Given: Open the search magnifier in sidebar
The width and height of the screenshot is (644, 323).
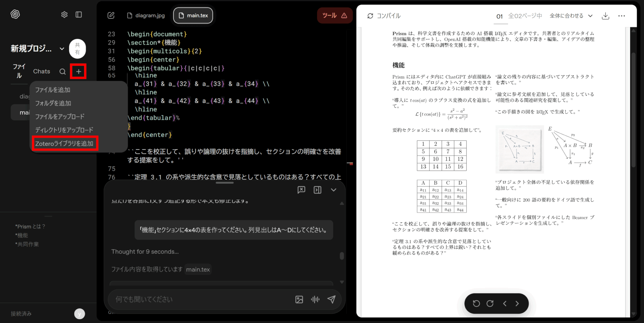Looking at the screenshot, I should pos(63,72).
